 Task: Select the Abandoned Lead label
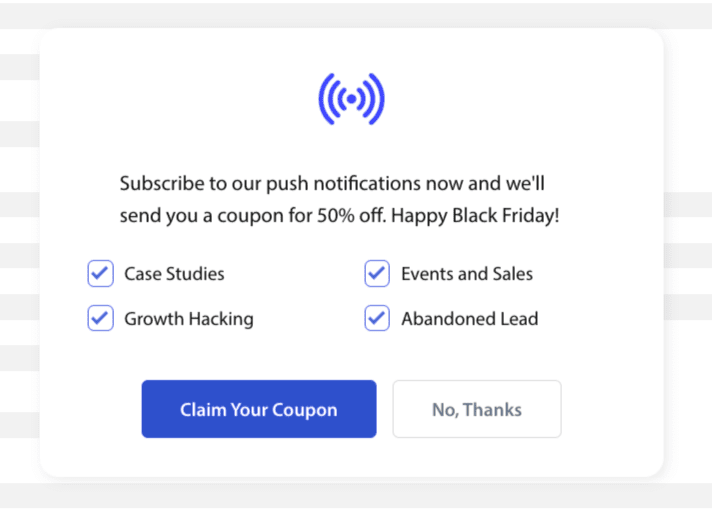(469, 319)
